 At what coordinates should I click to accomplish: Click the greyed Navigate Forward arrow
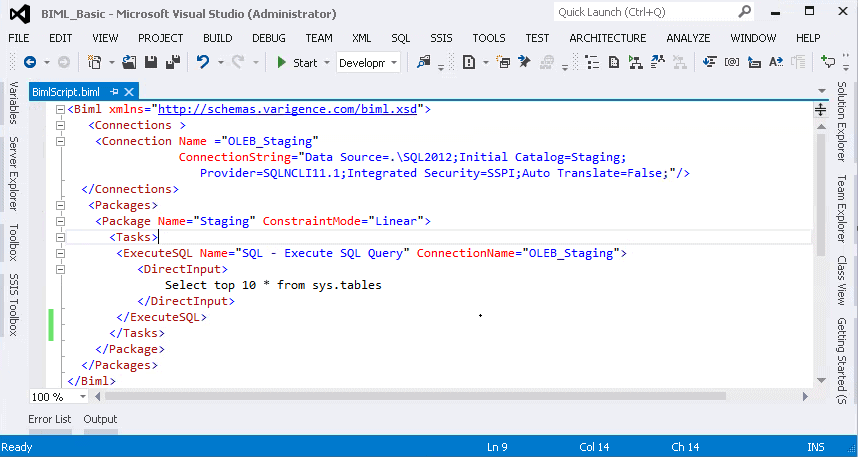pyautogui.click(x=64, y=62)
